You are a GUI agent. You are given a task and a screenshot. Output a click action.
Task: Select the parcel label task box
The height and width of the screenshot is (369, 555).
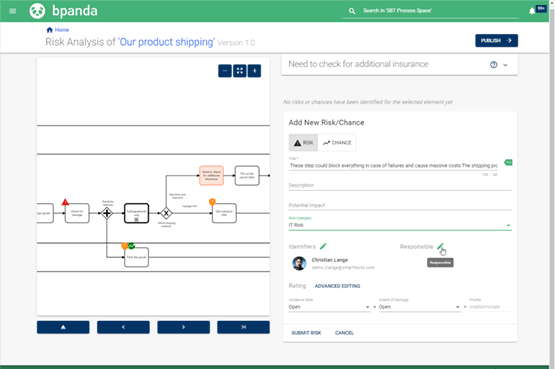pyautogui.click(x=247, y=175)
